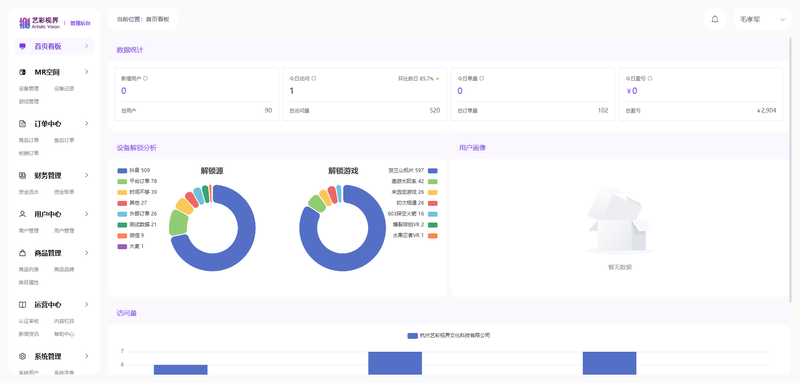The height and width of the screenshot is (383, 800).
Task: Click the 系统管理 gear icon
Action: (22, 356)
